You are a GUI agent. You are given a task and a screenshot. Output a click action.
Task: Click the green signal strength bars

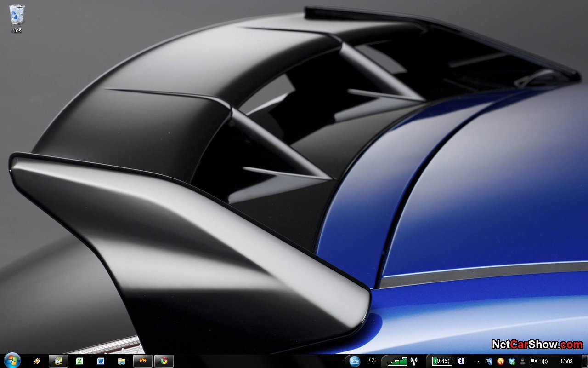point(397,362)
